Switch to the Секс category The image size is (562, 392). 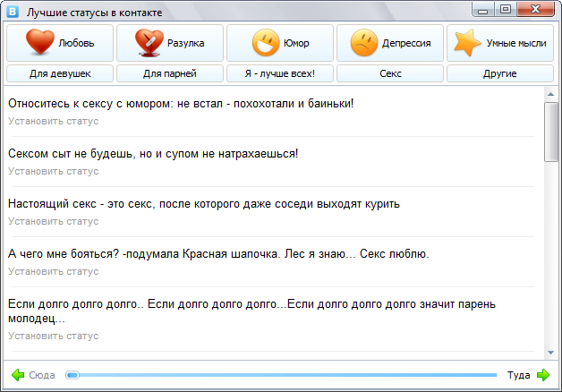click(390, 73)
